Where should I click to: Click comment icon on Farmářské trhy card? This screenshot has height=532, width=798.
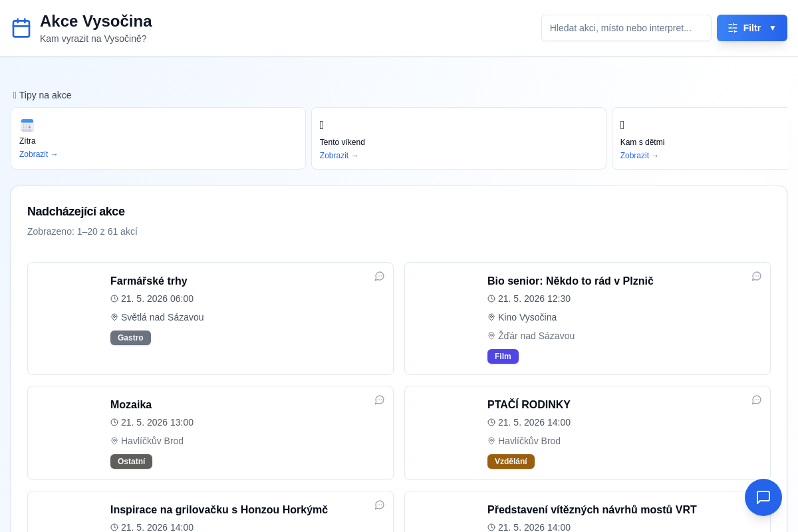click(380, 276)
